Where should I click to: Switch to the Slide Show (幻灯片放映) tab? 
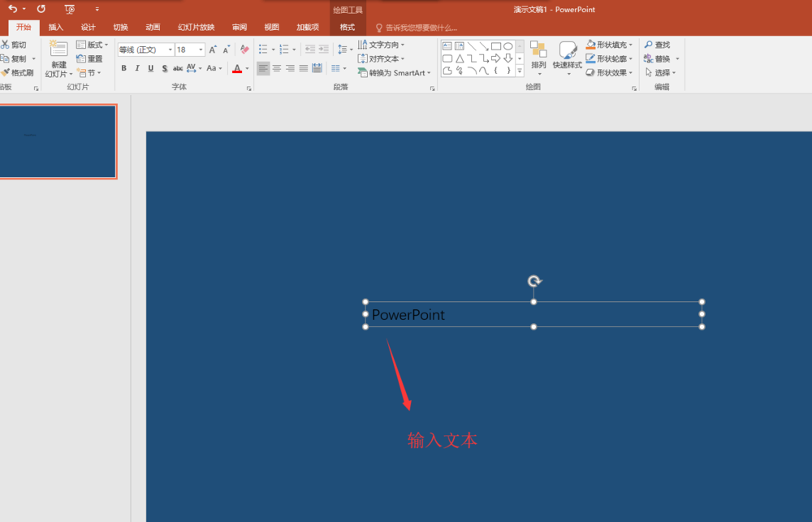(x=197, y=28)
